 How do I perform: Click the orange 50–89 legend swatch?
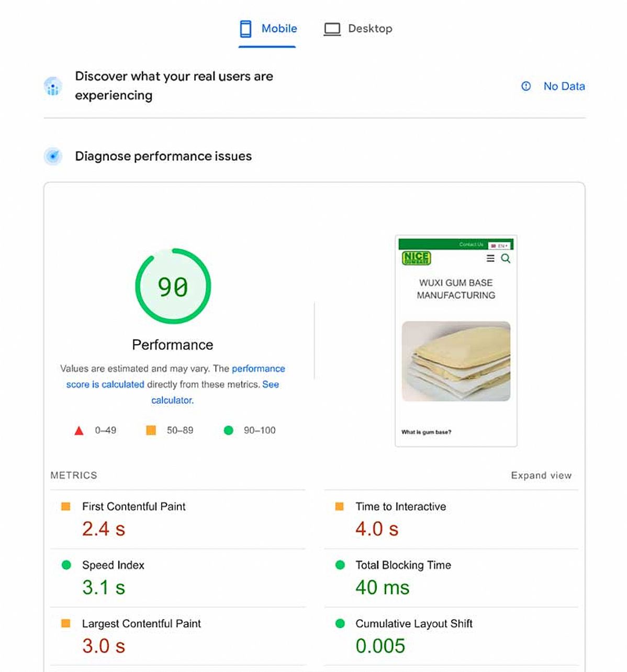pyautogui.click(x=151, y=431)
